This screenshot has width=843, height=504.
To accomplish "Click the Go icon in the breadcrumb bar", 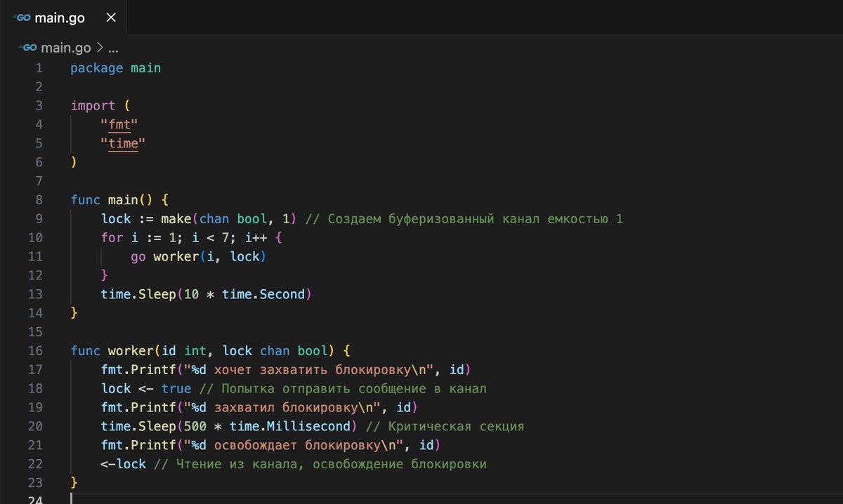I will (29, 48).
